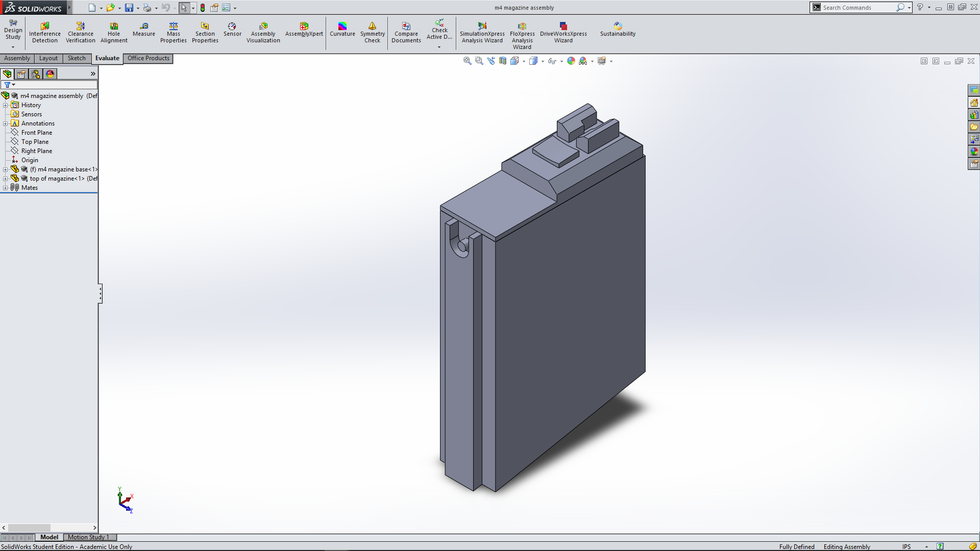Click the Search Commands input field
Image resolution: width=980 pixels, height=551 pixels.
[857, 8]
